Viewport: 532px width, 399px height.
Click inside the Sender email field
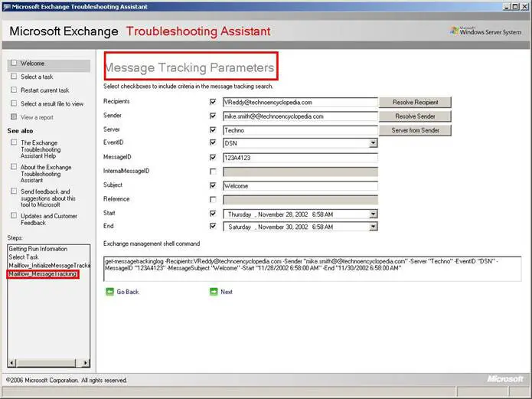(300, 116)
